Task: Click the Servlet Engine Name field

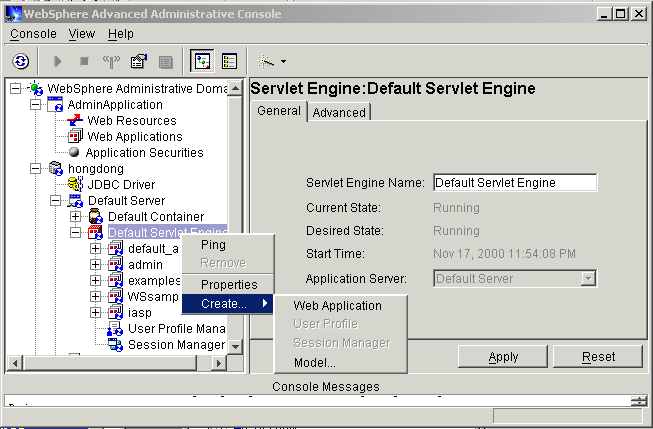Action: point(515,182)
